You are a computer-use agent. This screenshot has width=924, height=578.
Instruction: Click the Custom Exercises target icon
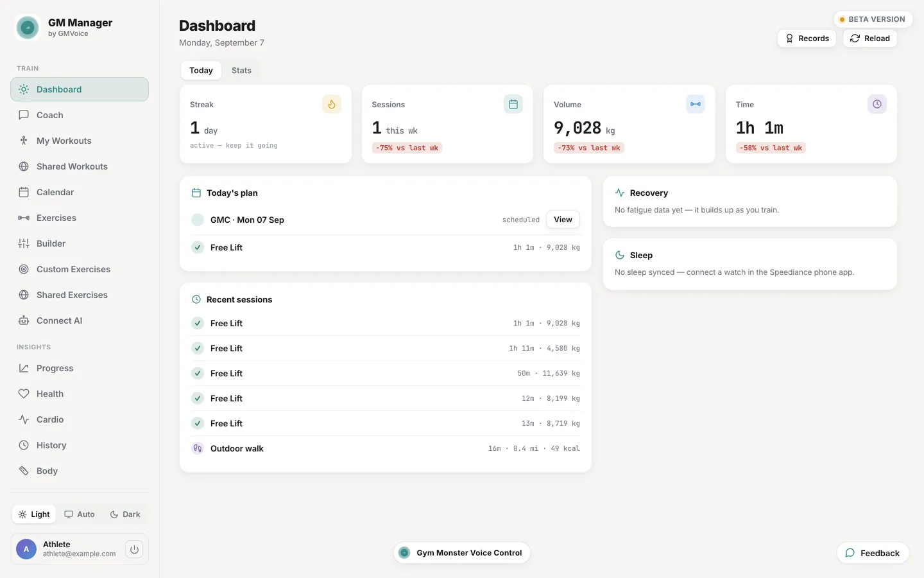coord(24,269)
